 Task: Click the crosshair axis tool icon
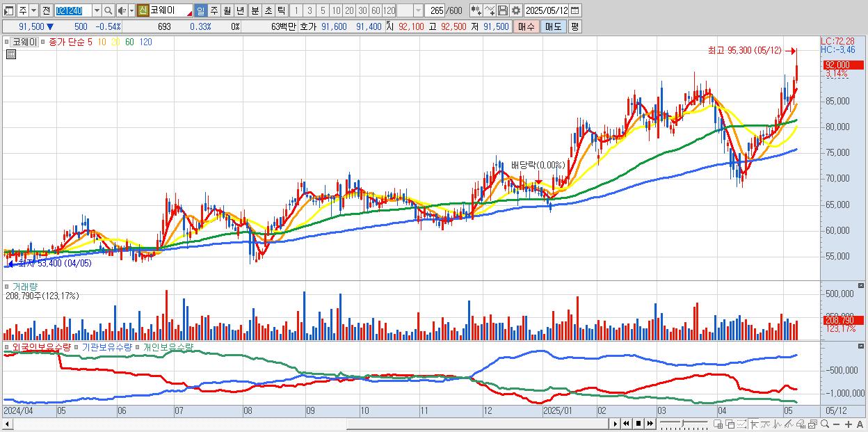click(754, 424)
